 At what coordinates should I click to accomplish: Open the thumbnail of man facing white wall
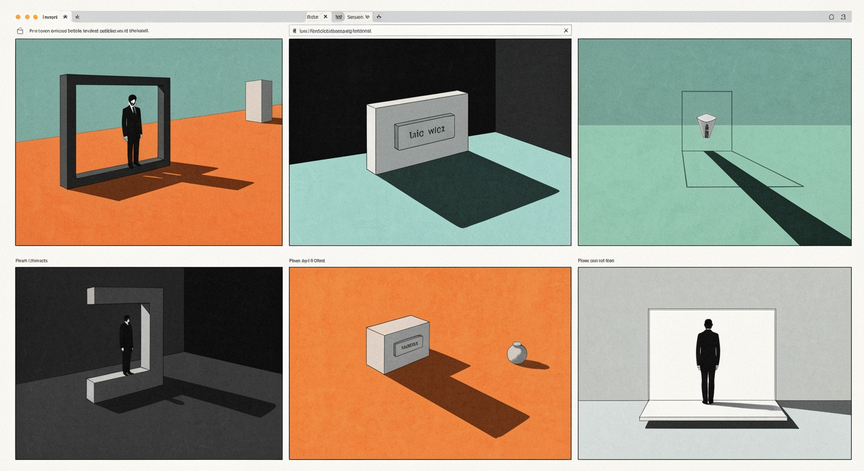[715, 364]
